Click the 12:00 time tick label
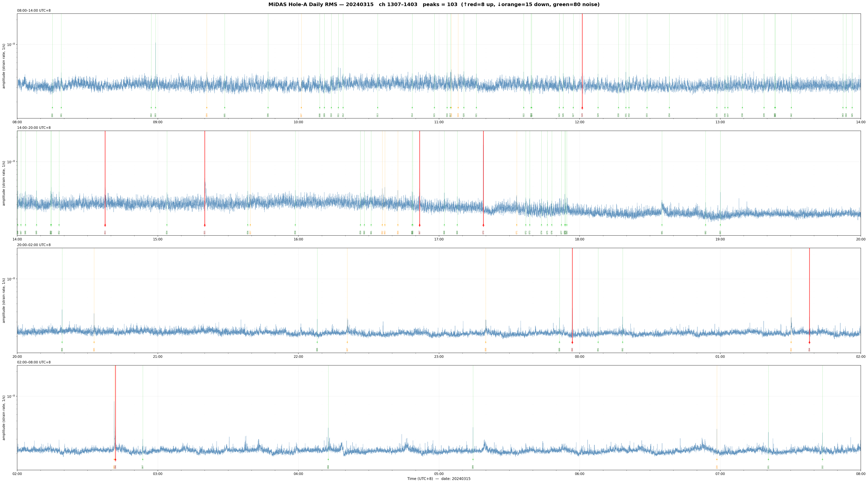868x483 pixels. [x=580, y=122]
